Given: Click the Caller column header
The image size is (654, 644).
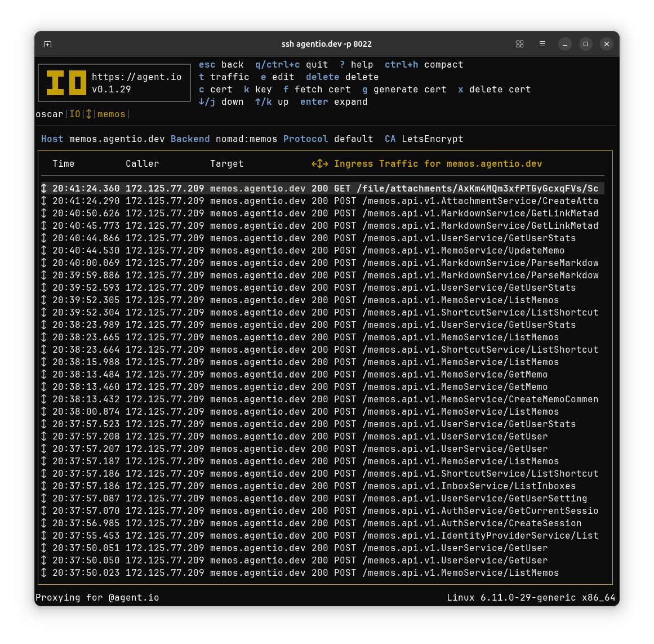Looking at the screenshot, I should (142, 164).
